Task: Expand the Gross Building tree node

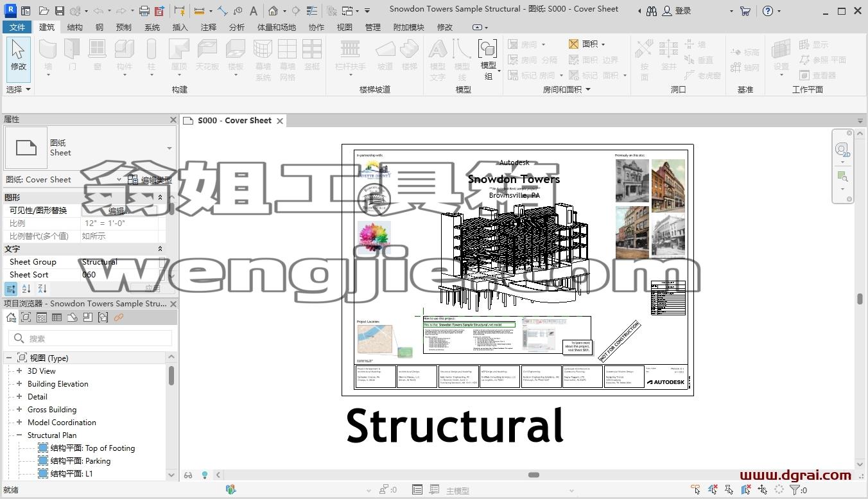Action: click(19, 409)
